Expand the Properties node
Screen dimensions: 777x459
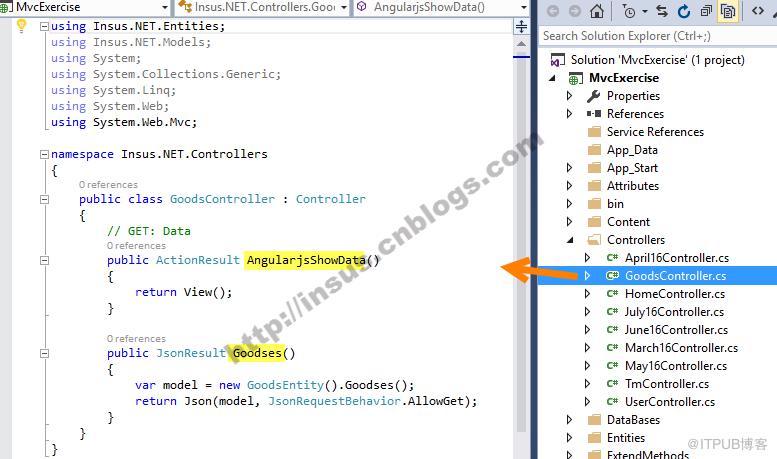click(x=569, y=96)
